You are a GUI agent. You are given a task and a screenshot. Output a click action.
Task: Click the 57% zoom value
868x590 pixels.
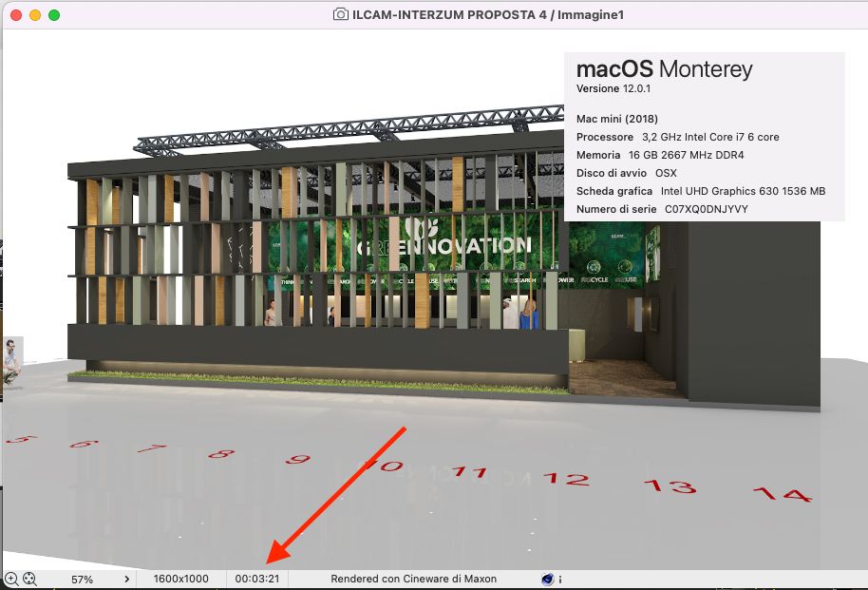coord(82,580)
